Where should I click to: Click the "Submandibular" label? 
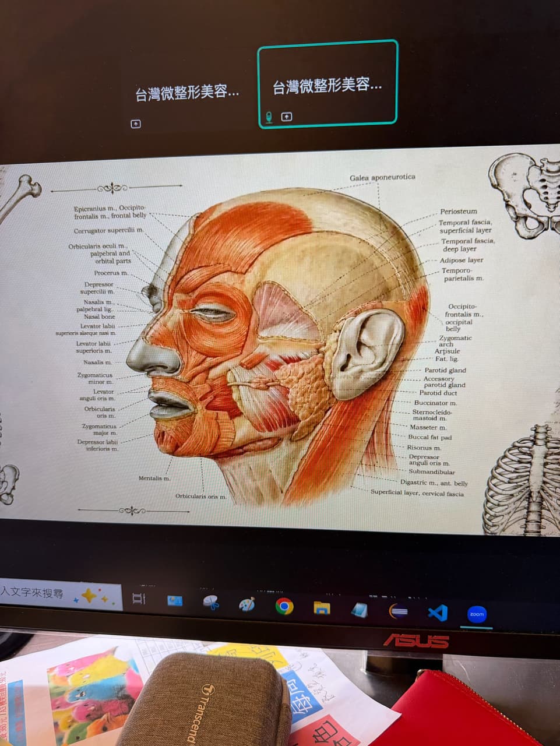click(x=432, y=471)
